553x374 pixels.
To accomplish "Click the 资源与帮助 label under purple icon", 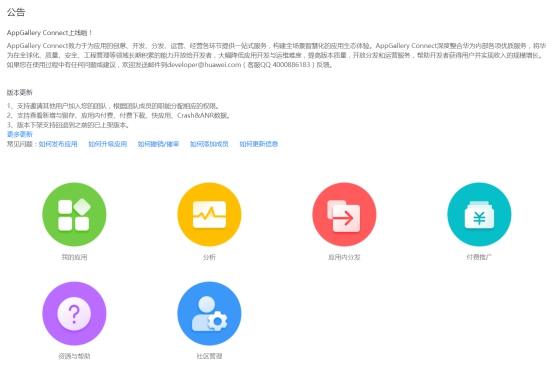I will 74,356.
